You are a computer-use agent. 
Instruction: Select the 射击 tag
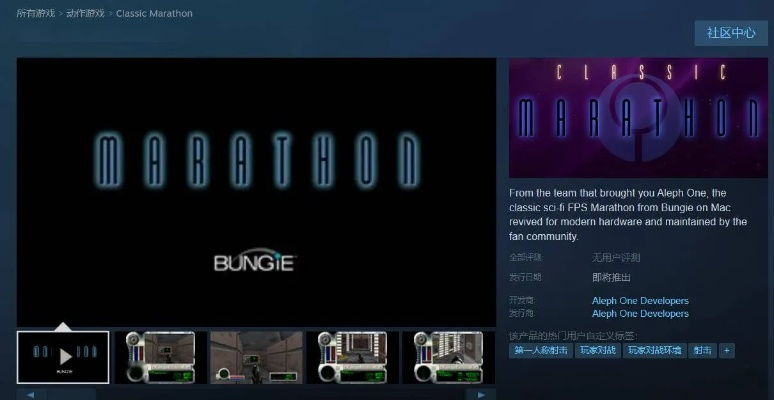(703, 351)
